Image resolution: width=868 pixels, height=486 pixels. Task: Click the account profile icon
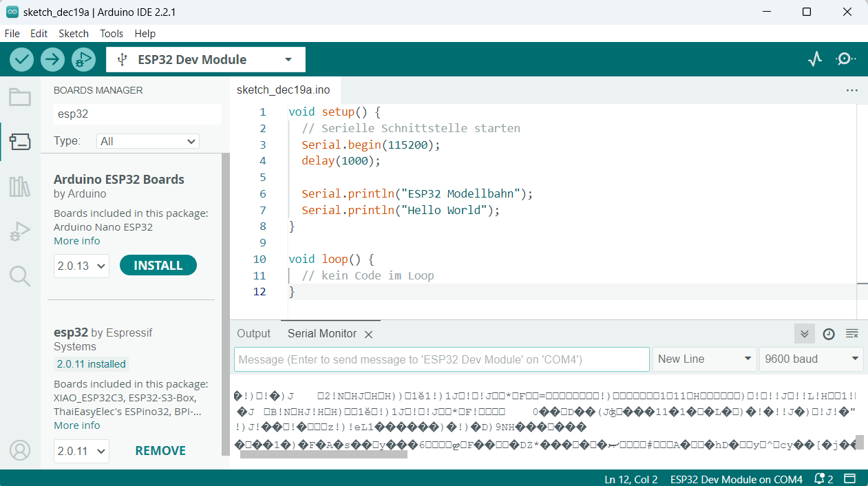(20, 450)
